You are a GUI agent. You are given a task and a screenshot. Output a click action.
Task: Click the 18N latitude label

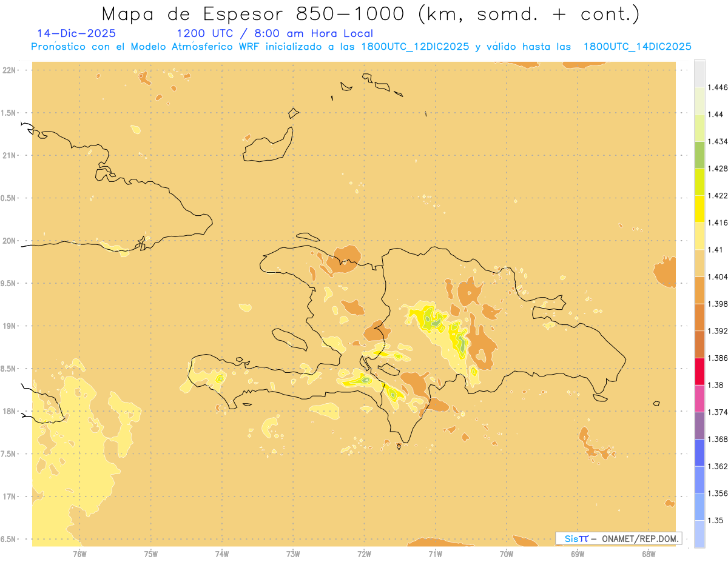coord(10,411)
